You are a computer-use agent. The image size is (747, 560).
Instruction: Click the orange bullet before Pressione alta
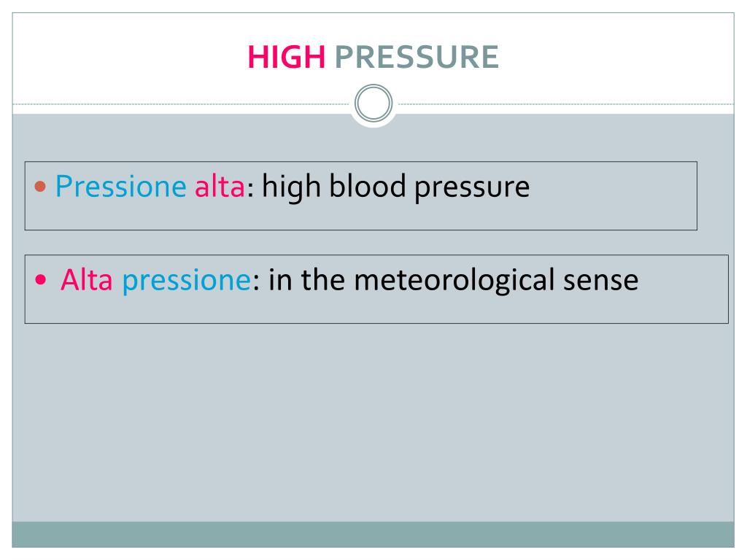pos(40,186)
